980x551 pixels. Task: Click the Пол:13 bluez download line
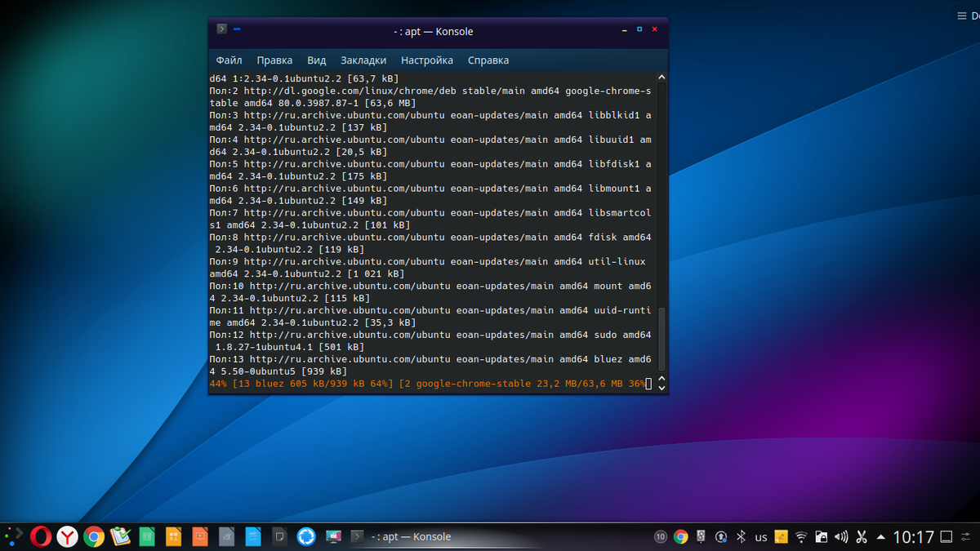430,359
